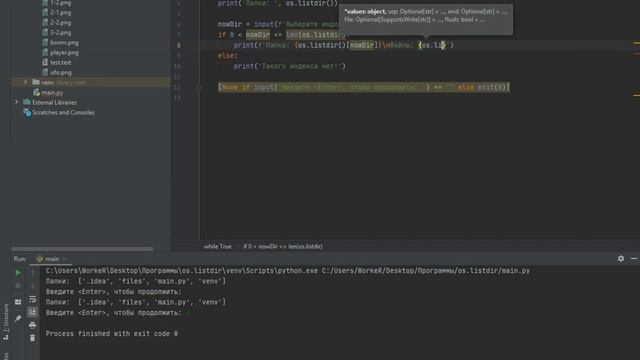Click the fold marker at line 12

[x=199, y=87]
